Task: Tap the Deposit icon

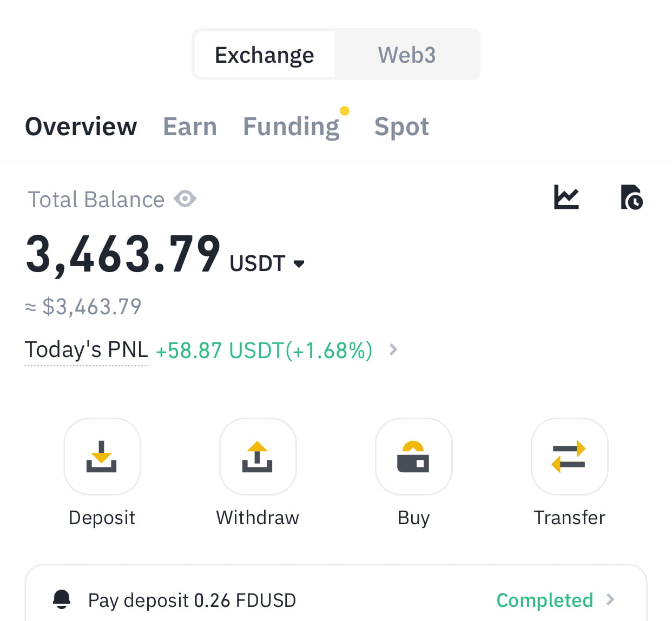Action: pyautogui.click(x=102, y=456)
